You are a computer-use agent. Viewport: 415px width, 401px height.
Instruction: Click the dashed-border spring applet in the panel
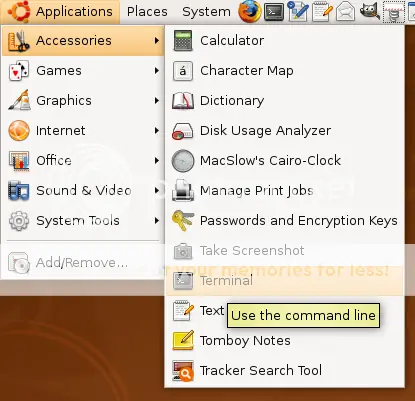click(394, 12)
